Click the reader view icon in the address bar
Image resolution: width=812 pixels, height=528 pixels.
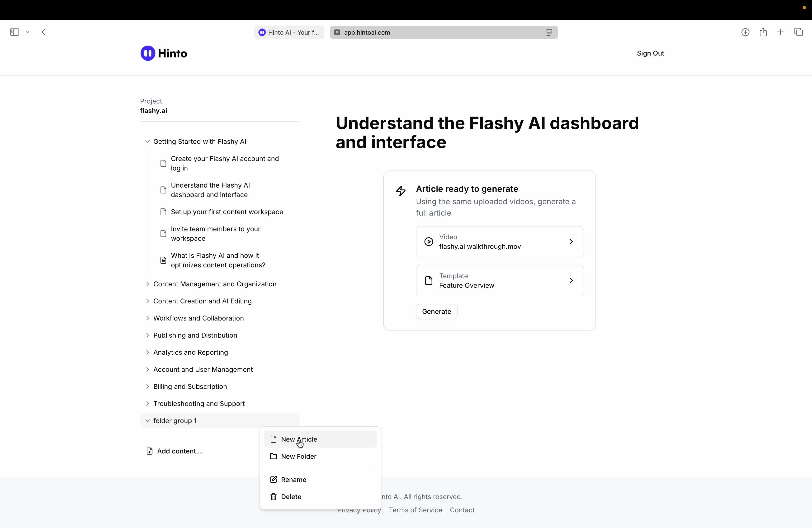[x=549, y=32]
